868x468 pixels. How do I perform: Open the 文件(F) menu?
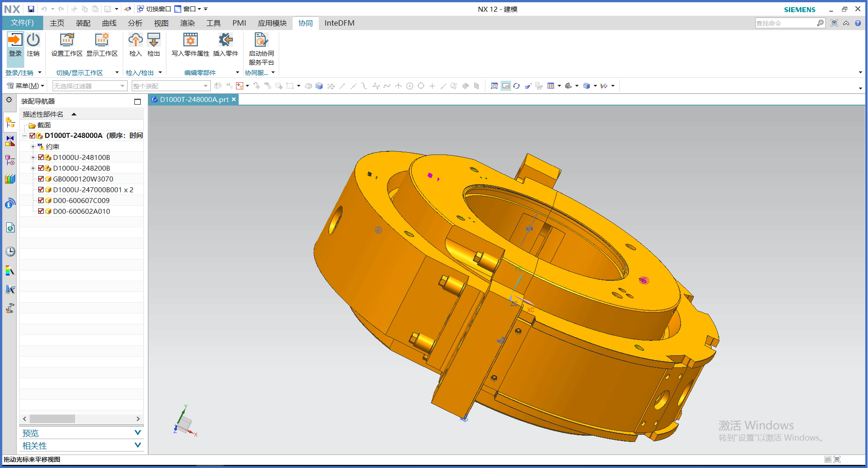coord(22,23)
